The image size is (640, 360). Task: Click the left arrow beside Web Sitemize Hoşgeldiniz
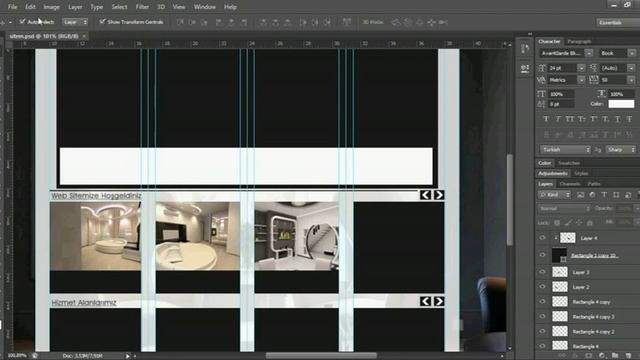pos(425,195)
